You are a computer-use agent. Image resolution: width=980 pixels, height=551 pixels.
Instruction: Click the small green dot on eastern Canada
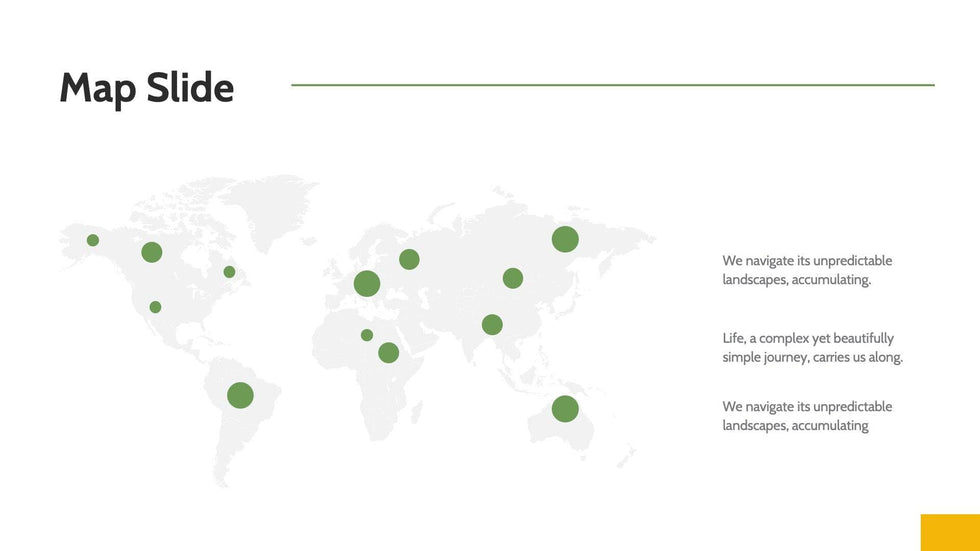point(229,272)
